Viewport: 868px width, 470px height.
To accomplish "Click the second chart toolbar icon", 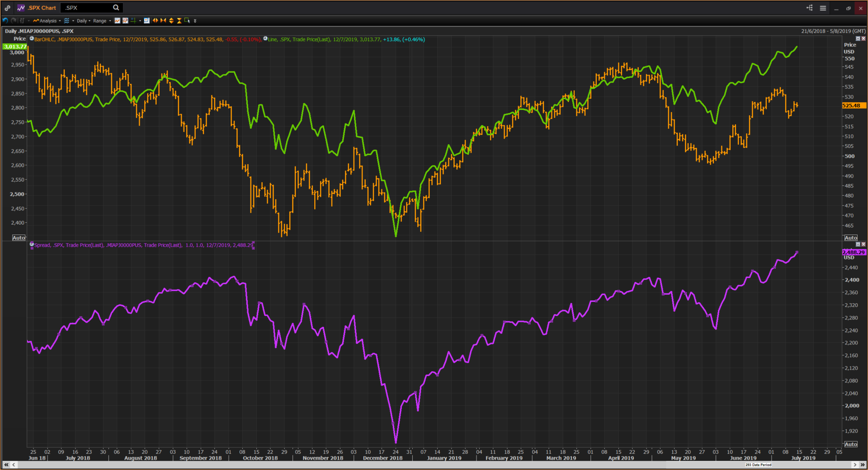I will 125,20.
